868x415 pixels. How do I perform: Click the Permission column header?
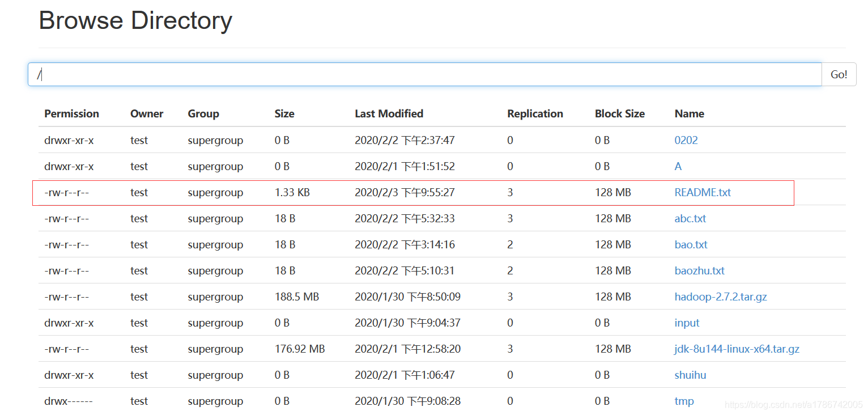pyautogui.click(x=71, y=113)
